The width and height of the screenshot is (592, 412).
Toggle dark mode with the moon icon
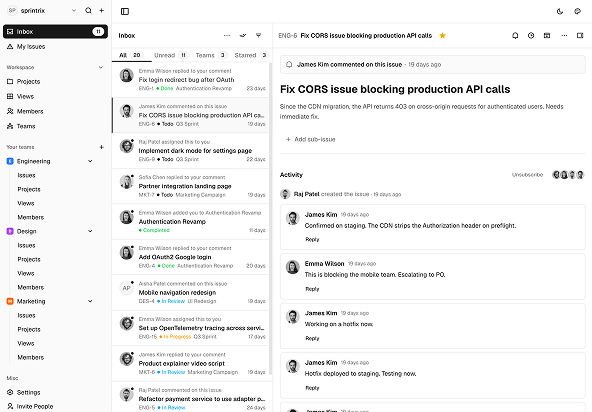click(x=560, y=11)
